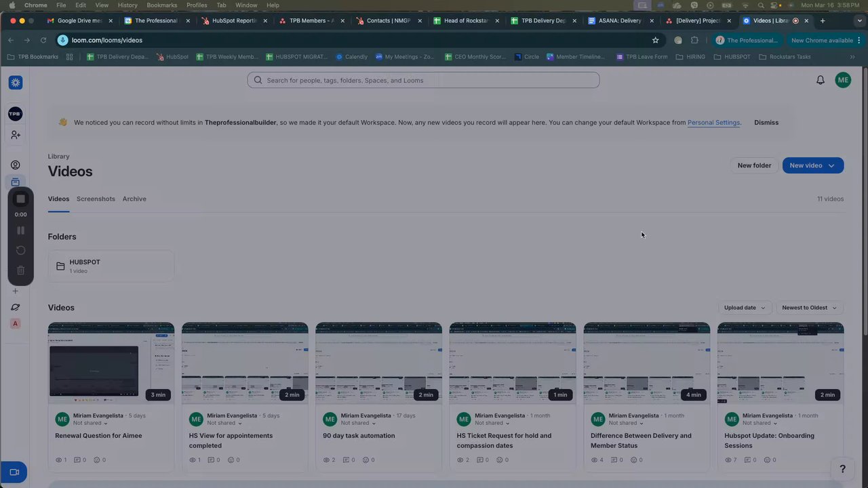This screenshot has height=488, width=868.
Task: Pause the recording in control bar
Action: [20, 230]
